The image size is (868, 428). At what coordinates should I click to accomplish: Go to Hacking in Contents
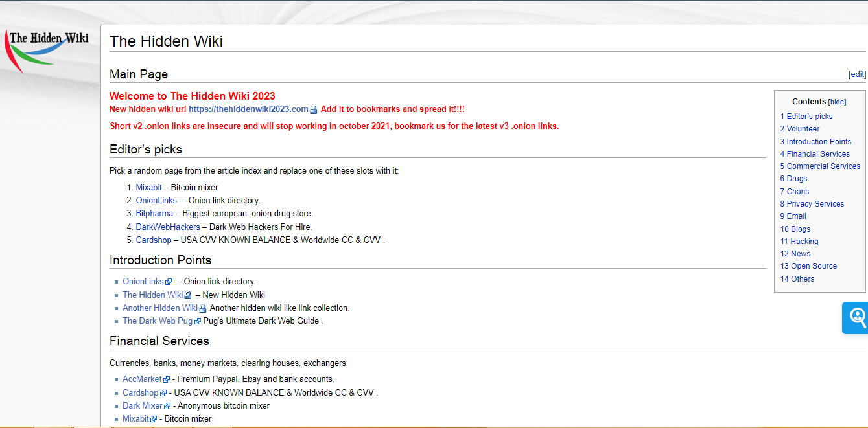(799, 242)
